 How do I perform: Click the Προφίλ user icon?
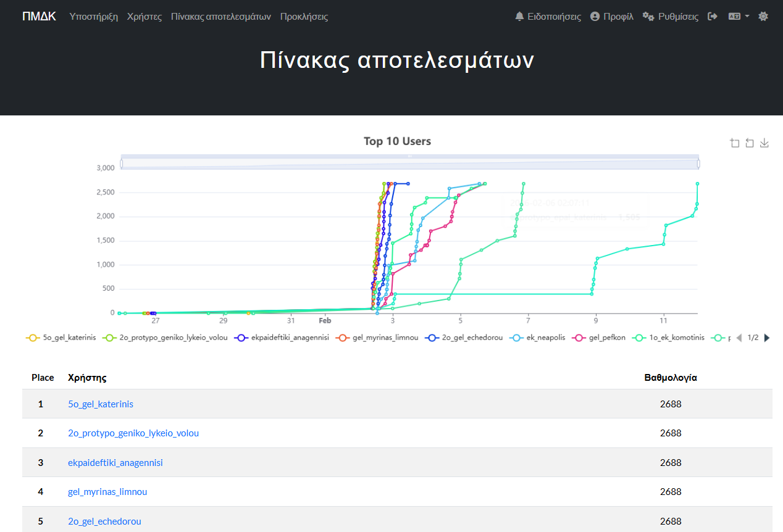[x=595, y=17]
